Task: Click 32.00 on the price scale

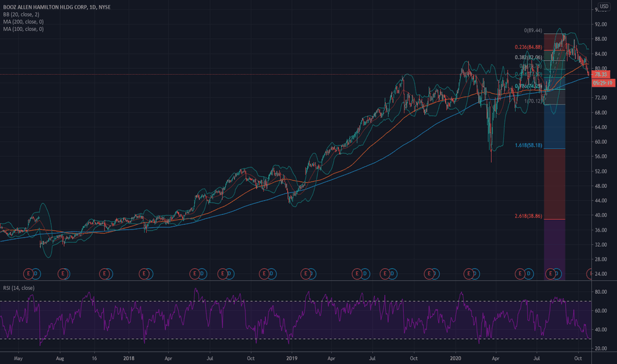Action: (x=601, y=245)
